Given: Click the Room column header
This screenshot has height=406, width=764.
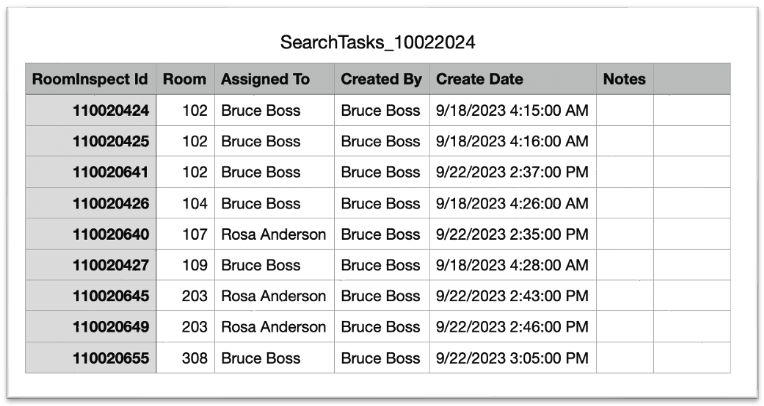Looking at the screenshot, I should click(184, 79).
